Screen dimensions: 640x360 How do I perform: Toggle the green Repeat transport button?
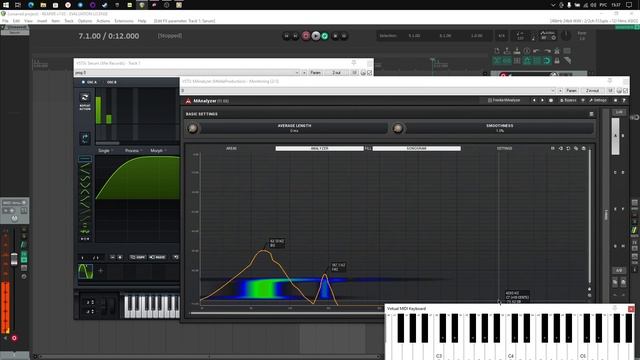pos(325,36)
